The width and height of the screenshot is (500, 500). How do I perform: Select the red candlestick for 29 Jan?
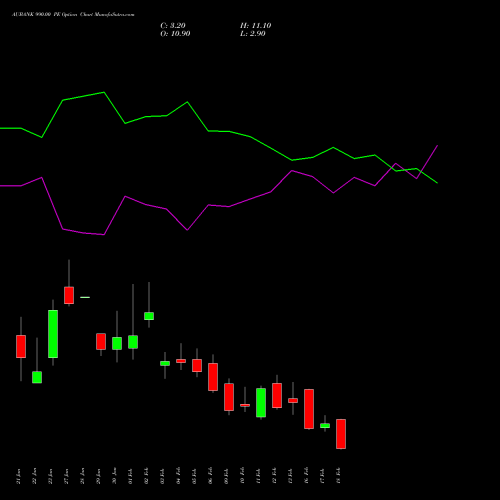[101, 342]
